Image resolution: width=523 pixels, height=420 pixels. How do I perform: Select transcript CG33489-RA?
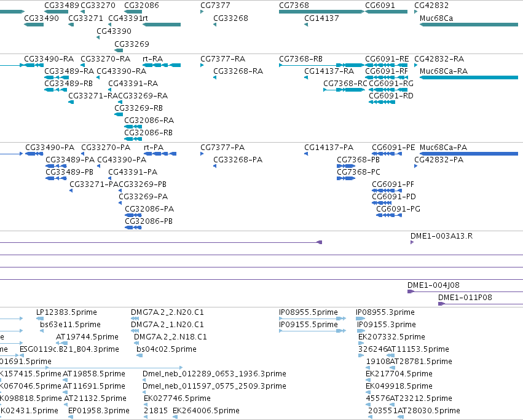click(x=69, y=71)
